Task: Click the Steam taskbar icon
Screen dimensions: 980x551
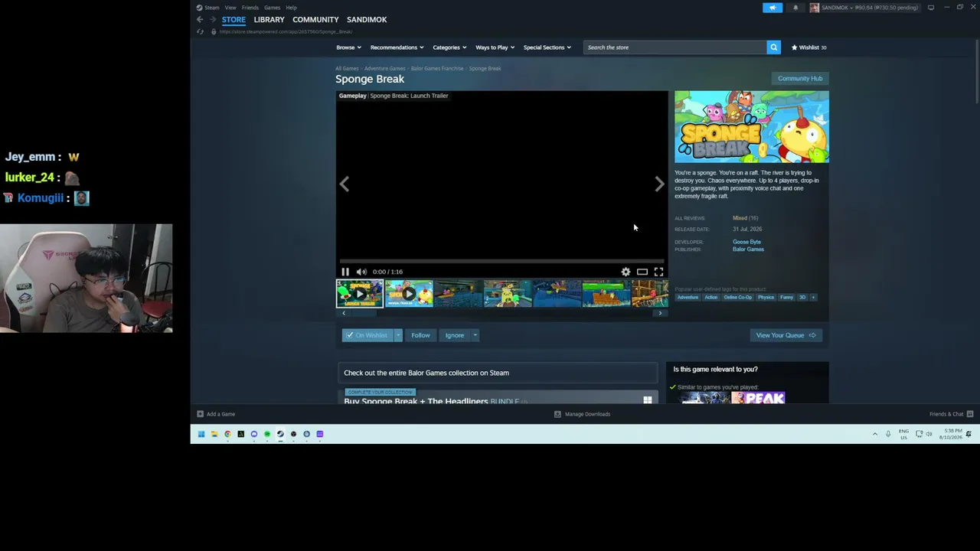Action: coord(280,434)
